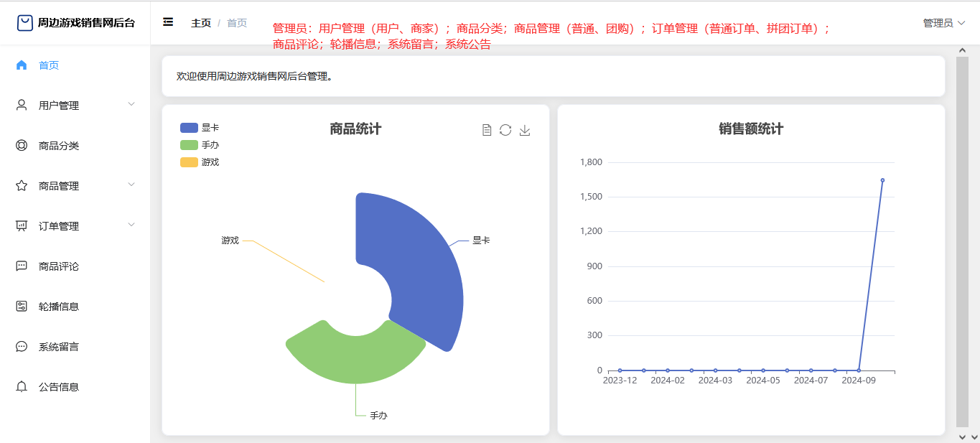Open data view icon in 商品统计 chart
Viewport: 980px width, 443px height.
coord(487,130)
